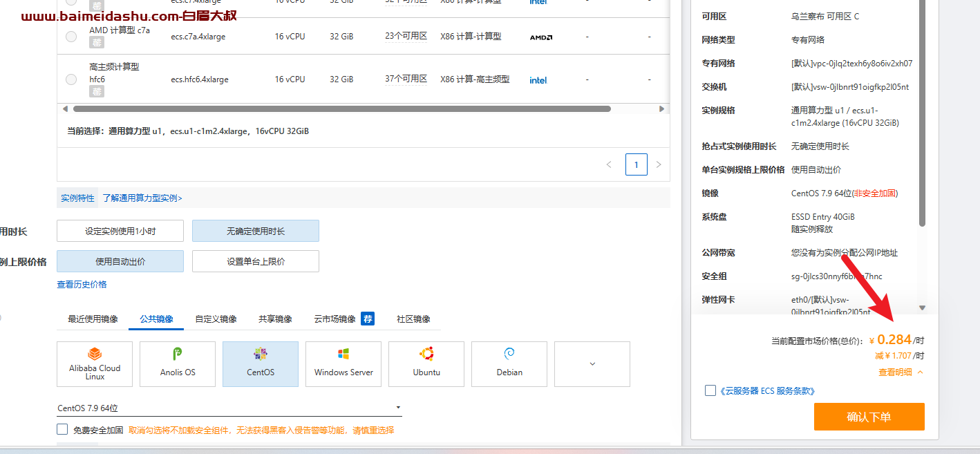Click the badge under hfc6 label
The height and width of the screenshot is (454, 980).
97,91
